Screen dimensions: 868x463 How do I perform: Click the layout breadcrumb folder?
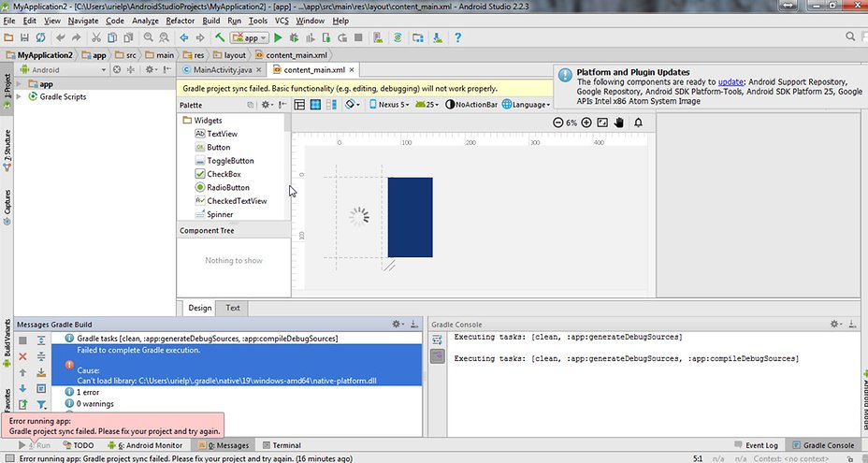pyautogui.click(x=229, y=55)
